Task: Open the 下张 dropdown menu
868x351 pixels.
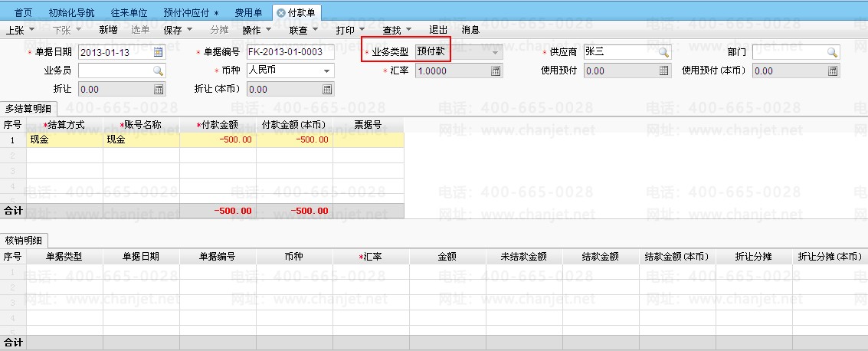Action: tap(79, 30)
